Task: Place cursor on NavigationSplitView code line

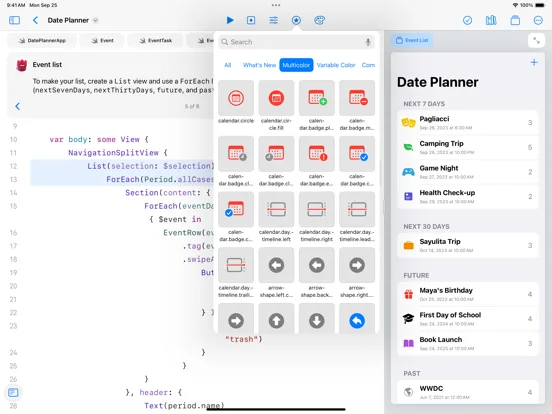Action: pos(118,153)
